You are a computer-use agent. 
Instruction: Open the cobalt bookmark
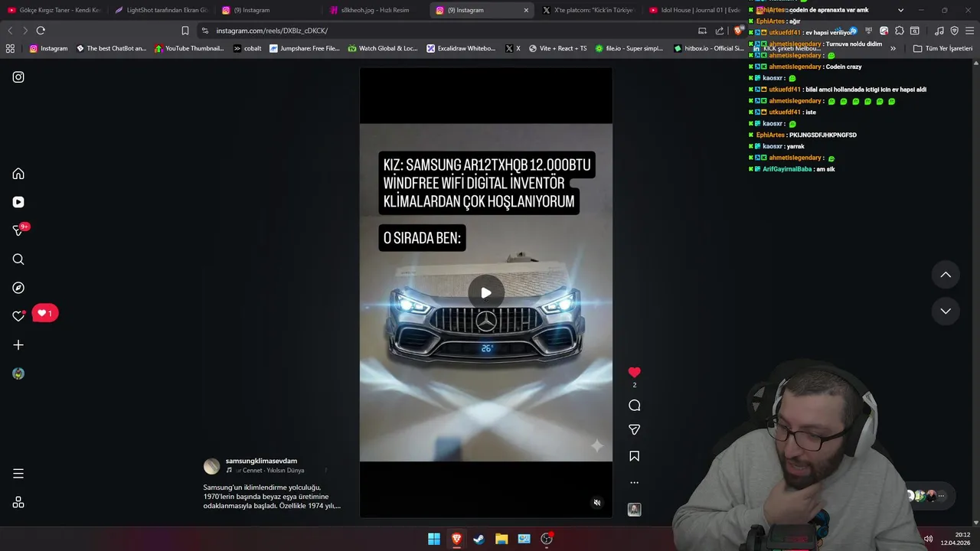pyautogui.click(x=247, y=48)
